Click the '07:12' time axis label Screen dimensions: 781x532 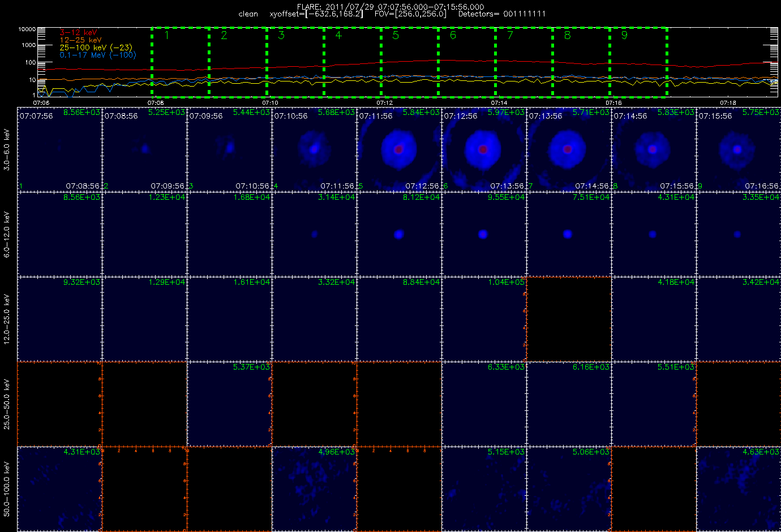click(384, 103)
